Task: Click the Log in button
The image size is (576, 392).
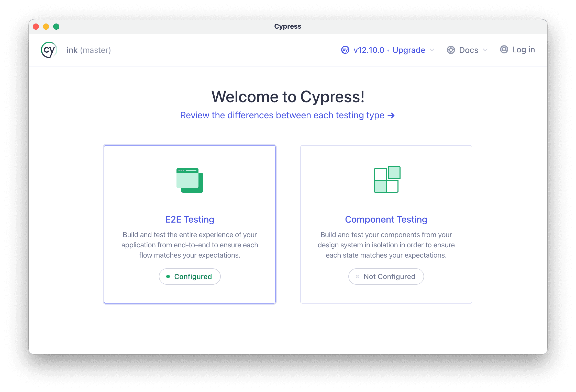Action: point(523,50)
